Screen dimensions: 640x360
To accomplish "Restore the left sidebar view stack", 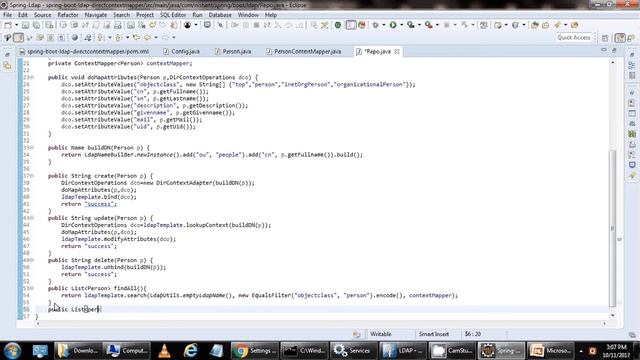I will coord(7,54).
